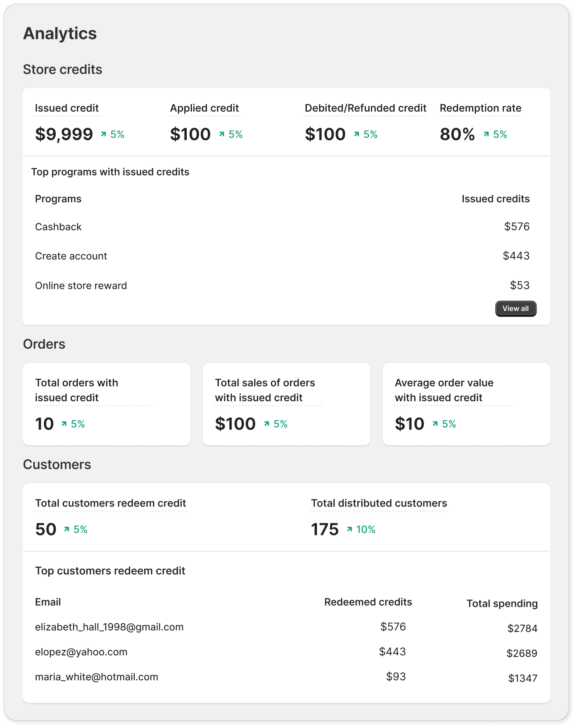Click the Redeemed credits column header
576x728 pixels.
[x=368, y=602]
